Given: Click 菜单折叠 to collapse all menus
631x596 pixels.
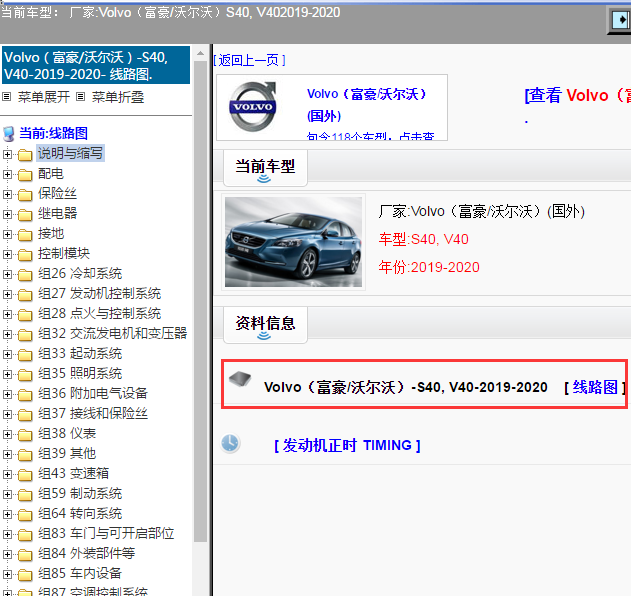Looking at the screenshot, I should (x=118, y=97).
